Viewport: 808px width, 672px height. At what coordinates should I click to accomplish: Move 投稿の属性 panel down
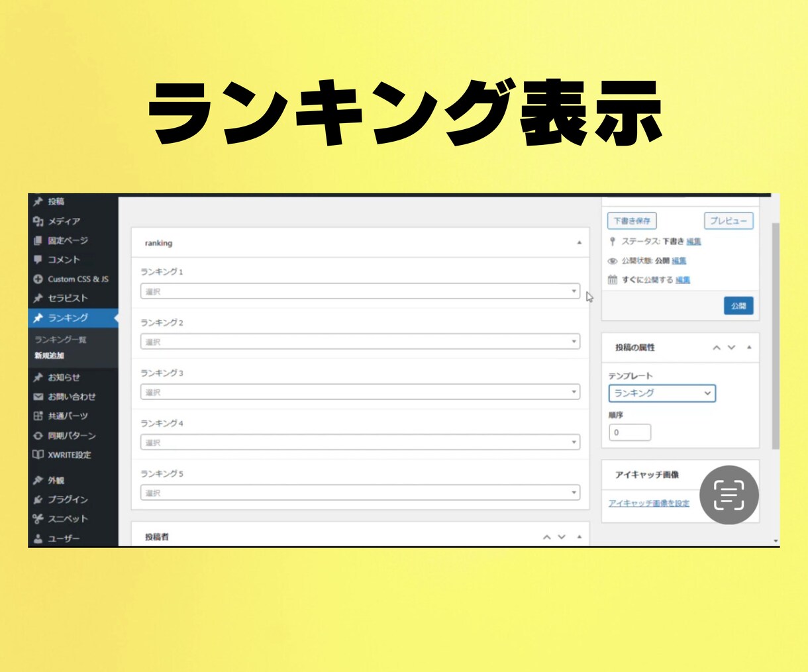(732, 348)
